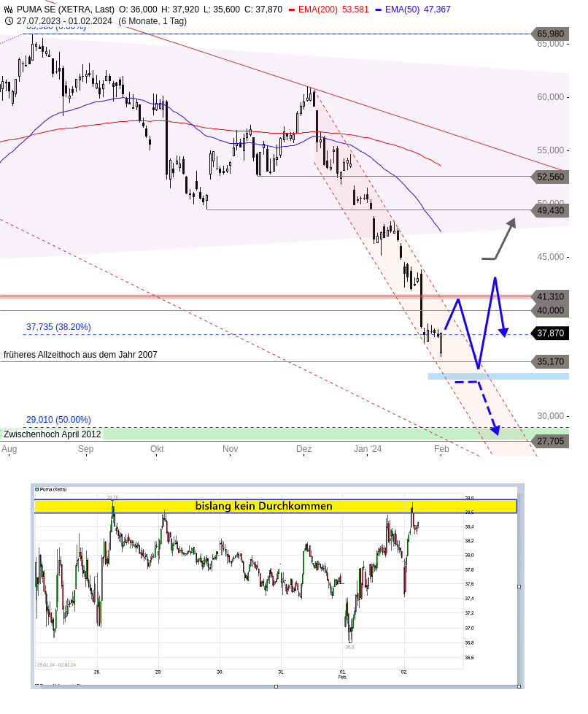Click the früheres Allzeithoch aus dem Jahr 2007 annotation

(x=80, y=355)
